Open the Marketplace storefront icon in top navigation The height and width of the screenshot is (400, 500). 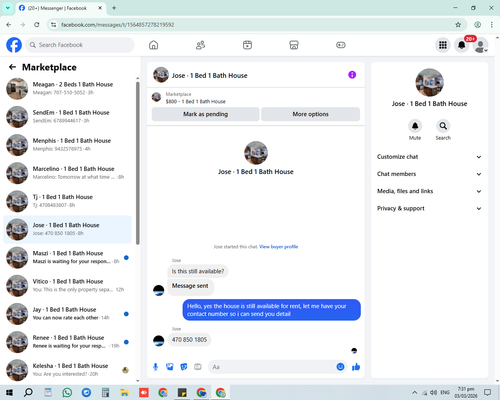coord(294,45)
